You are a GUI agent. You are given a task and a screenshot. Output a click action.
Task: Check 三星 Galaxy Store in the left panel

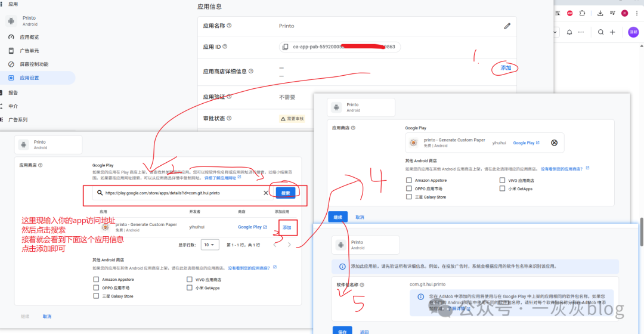[96, 296]
